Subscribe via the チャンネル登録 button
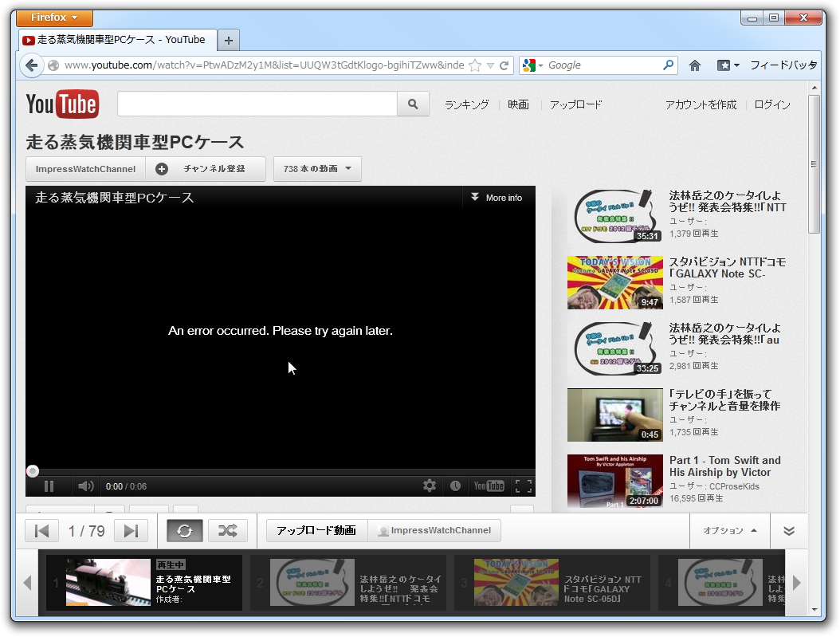840x637 pixels. click(206, 168)
